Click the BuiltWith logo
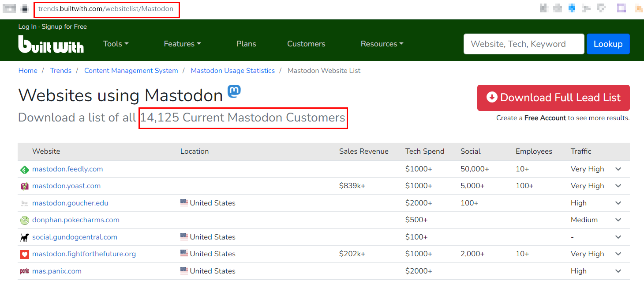Viewport: 644px width, 281px height. (x=51, y=44)
